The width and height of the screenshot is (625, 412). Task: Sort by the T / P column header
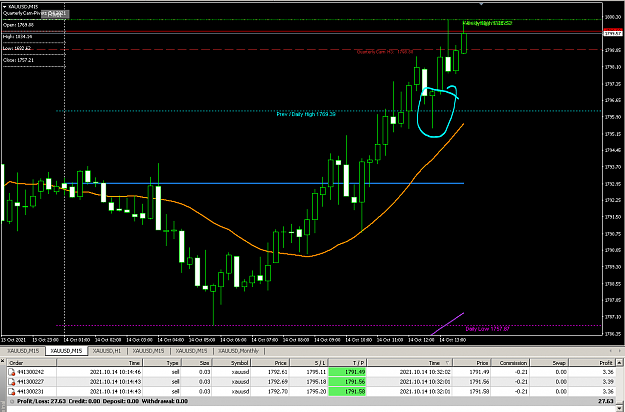click(x=348, y=363)
